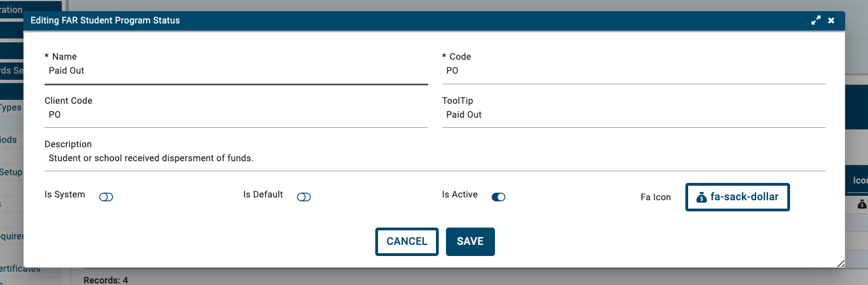868x285 pixels.
Task: Turn off the Is Active switch
Action: (498, 197)
